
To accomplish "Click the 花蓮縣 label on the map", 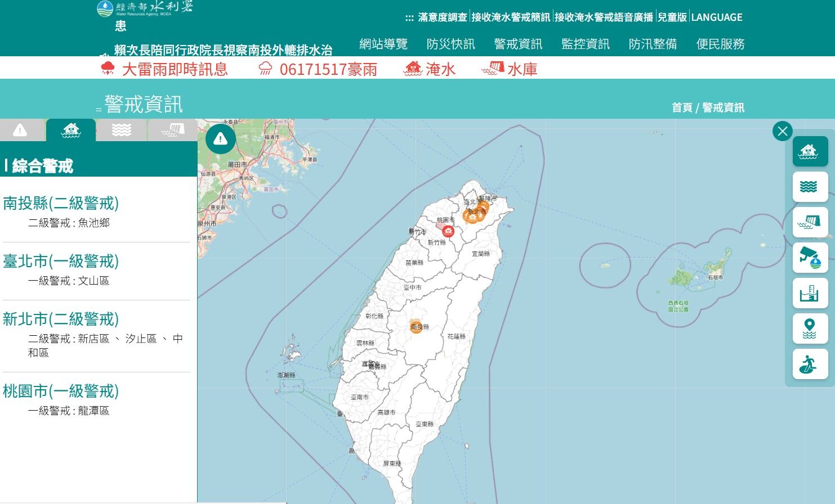I will click(x=457, y=336).
